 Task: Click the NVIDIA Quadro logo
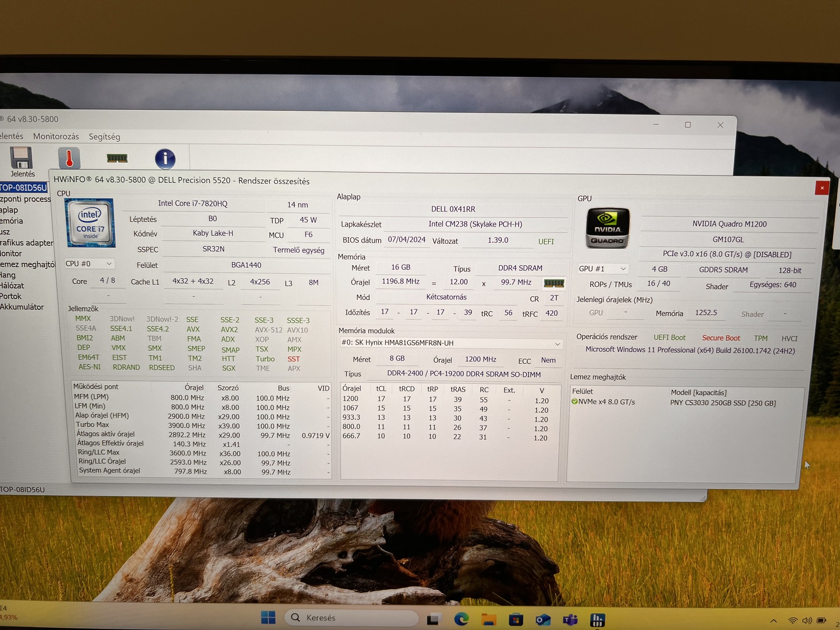coord(608,228)
